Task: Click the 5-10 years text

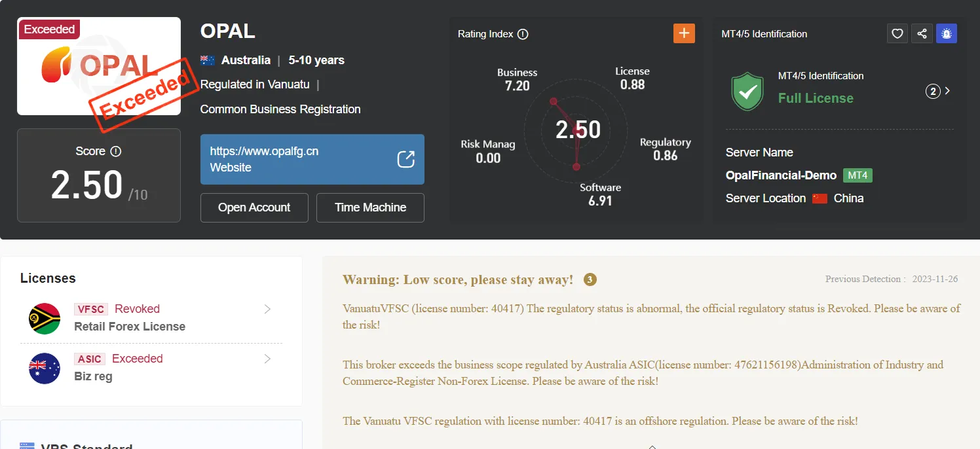Action: [x=316, y=60]
